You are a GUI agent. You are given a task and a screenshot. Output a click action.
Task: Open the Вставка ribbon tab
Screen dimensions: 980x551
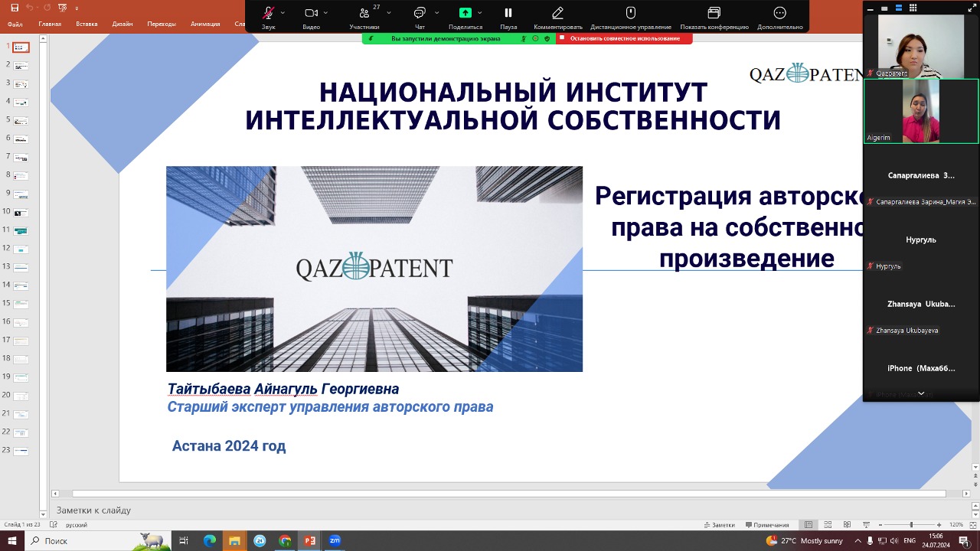click(87, 24)
